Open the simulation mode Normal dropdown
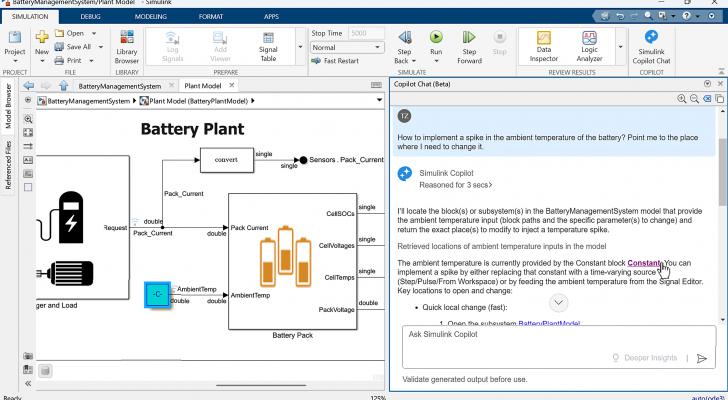Image resolution: width=728 pixels, height=400 pixels. pyautogui.click(x=346, y=47)
